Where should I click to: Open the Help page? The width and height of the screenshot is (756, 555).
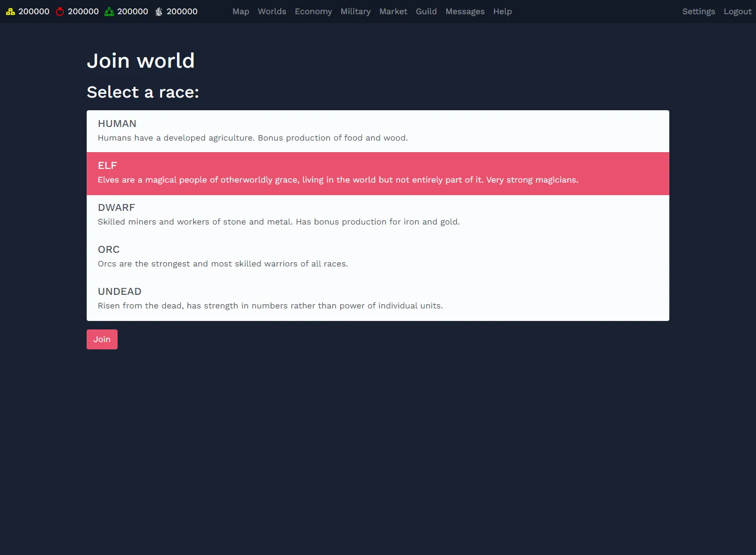(x=502, y=12)
